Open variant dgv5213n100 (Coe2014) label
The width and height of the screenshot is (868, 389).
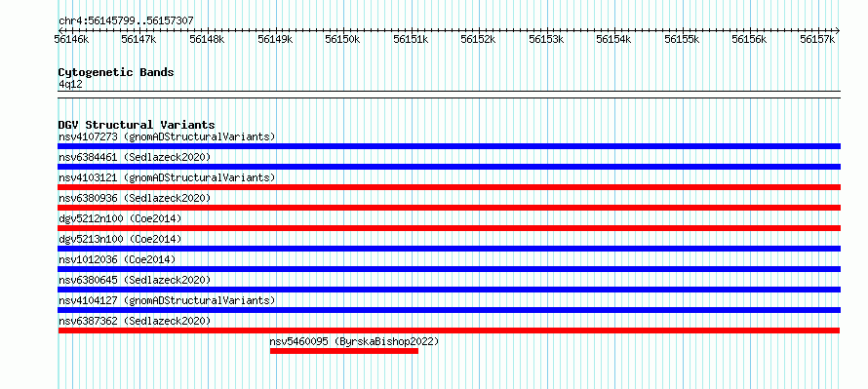120,239
